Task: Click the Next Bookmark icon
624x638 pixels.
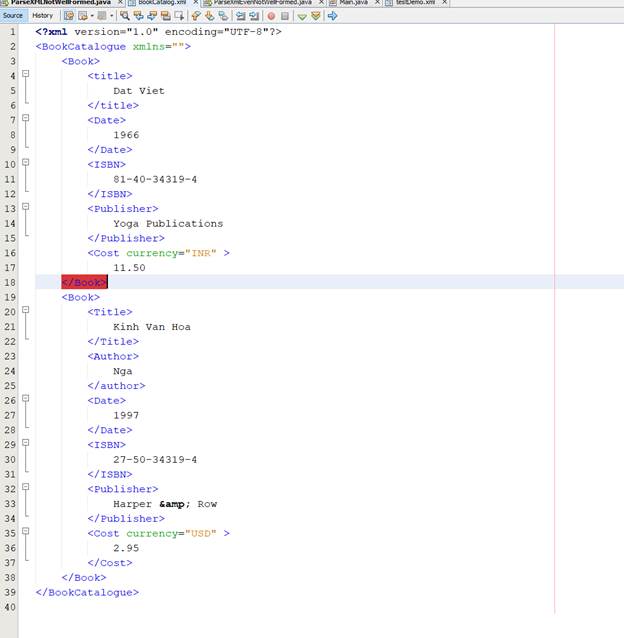Action: pos(209,16)
